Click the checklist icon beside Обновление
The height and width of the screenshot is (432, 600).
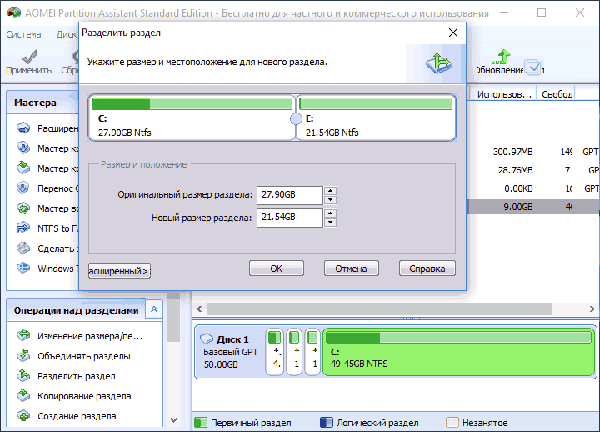(x=533, y=67)
